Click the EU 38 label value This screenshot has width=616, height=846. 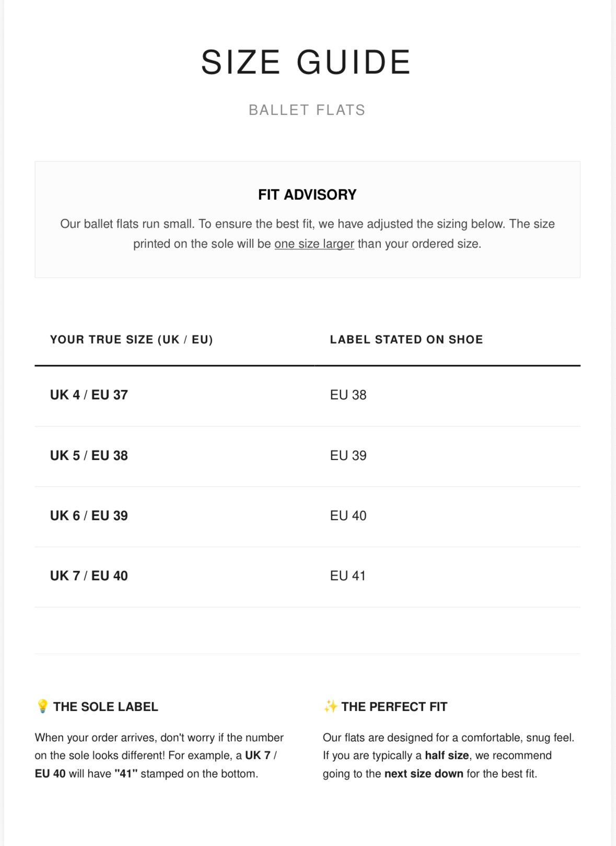pyautogui.click(x=348, y=395)
